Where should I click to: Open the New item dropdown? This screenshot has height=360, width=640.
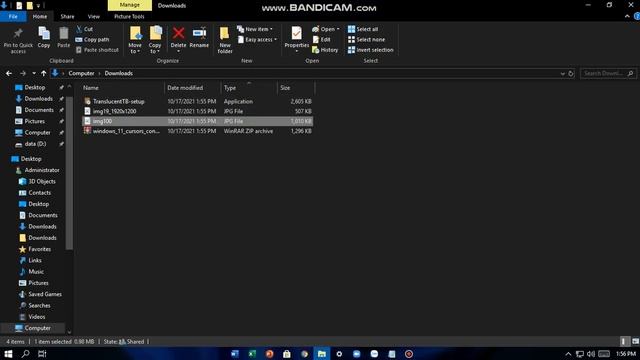(255, 29)
